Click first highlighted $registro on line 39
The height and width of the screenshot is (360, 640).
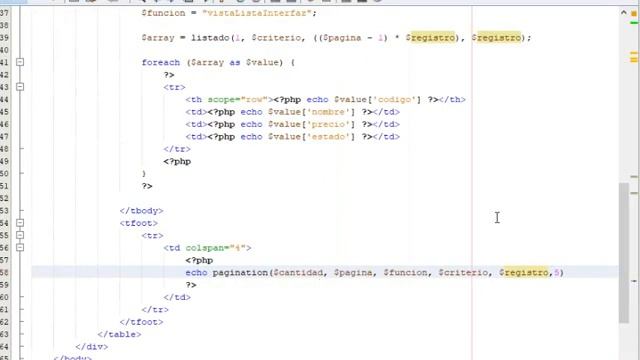[430, 38]
